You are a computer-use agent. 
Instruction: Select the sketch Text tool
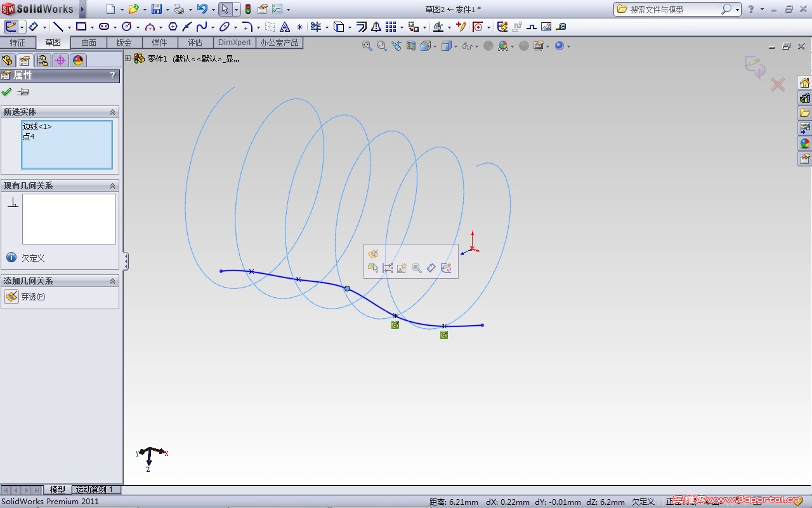click(285, 27)
